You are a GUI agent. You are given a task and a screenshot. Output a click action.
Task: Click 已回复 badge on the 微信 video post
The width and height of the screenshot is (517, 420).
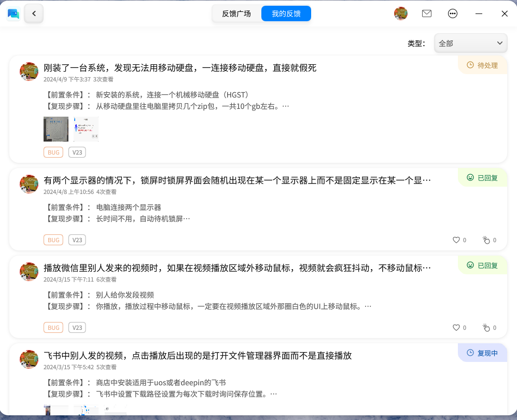coord(482,265)
